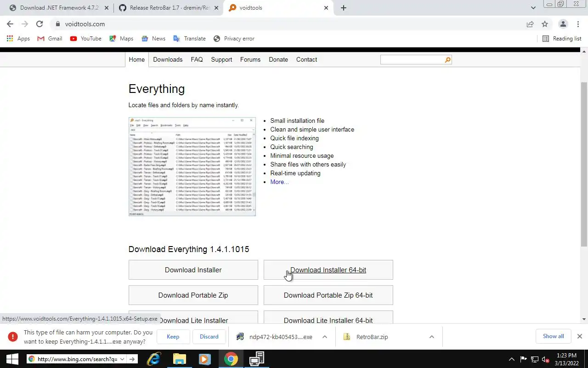Image resolution: width=588 pixels, height=368 pixels.
Task: Click the muted volume tray icon
Action: coord(546,359)
